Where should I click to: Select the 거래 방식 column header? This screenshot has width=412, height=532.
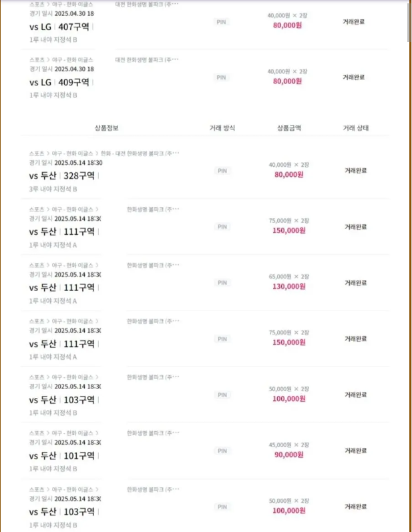pyautogui.click(x=222, y=128)
